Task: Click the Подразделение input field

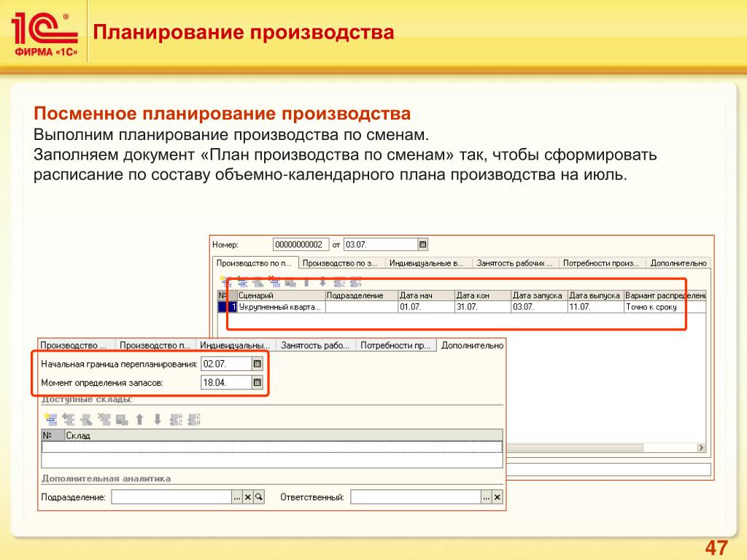Action: point(171,497)
